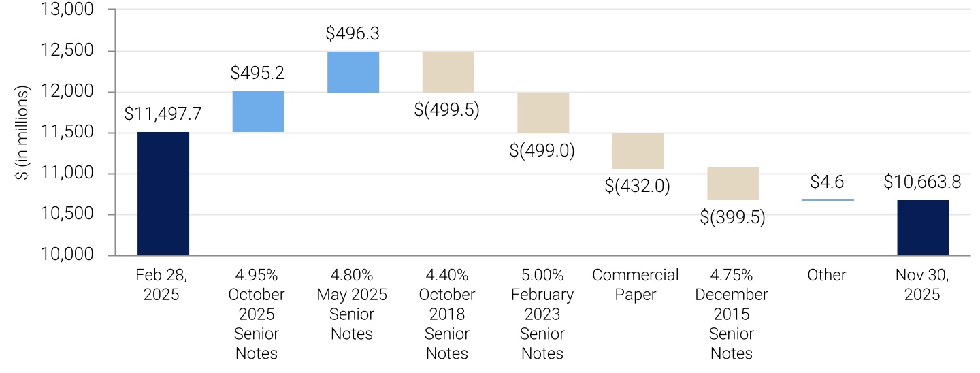Select the $10,663.8 data label

point(922,182)
